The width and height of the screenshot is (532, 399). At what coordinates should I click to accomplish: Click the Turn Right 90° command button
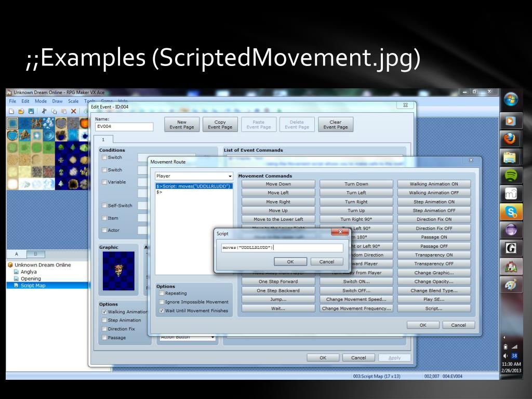pyautogui.click(x=356, y=219)
